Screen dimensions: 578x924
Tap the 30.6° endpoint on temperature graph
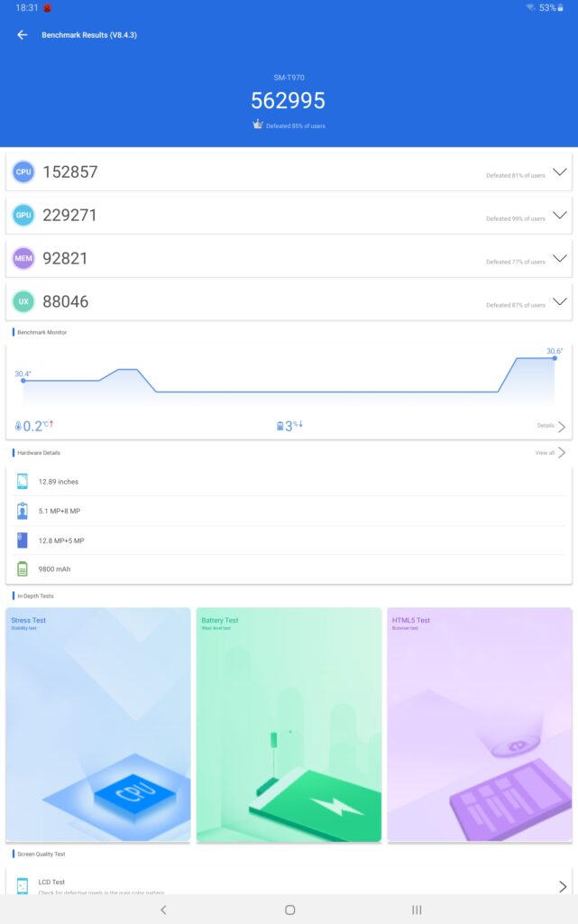pyautogui.click(x=555, y=359)
